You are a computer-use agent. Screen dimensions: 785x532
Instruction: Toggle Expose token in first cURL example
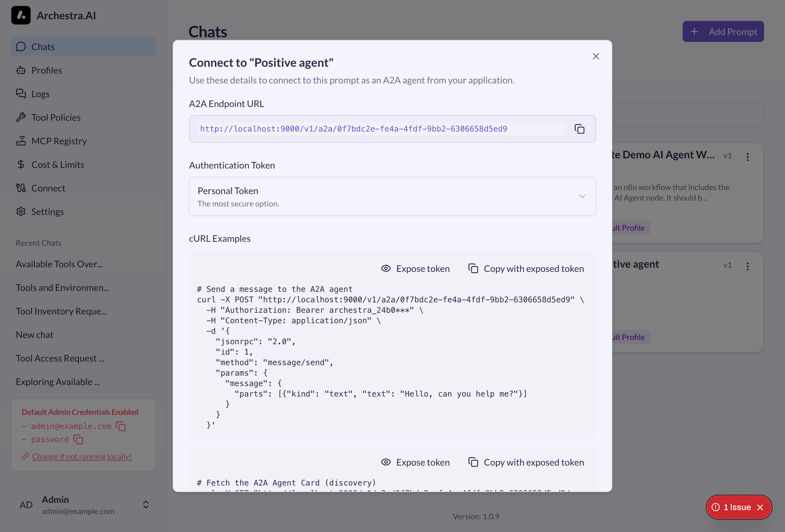click(415, 269)
